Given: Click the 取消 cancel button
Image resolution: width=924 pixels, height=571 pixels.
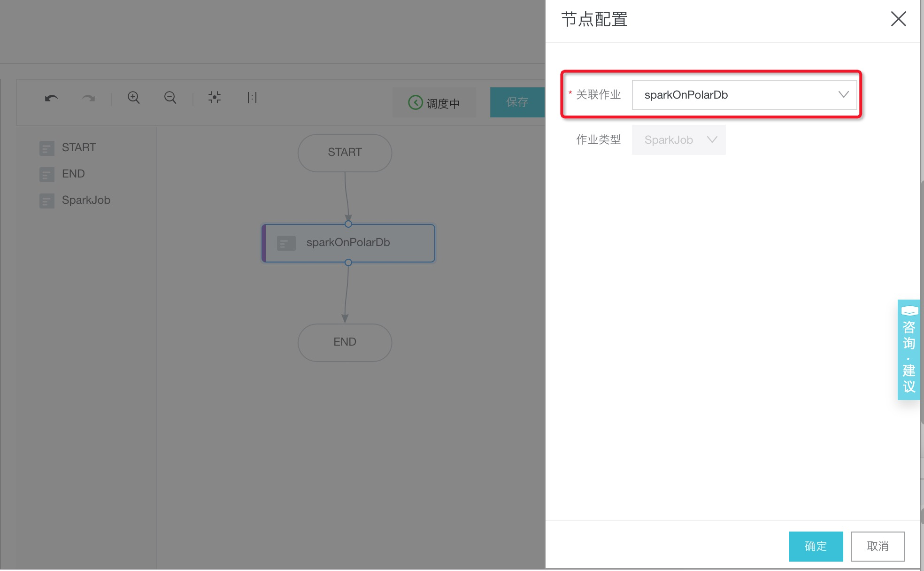Looking at the screenshot, I should coord(878,546).
